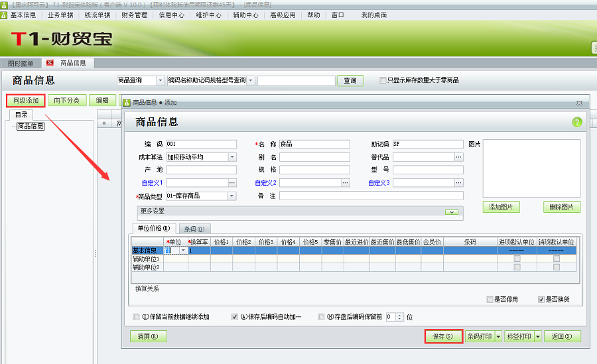Enable the 是否停用 checkbox
The image size is (597, 364).
pos(490,300)
